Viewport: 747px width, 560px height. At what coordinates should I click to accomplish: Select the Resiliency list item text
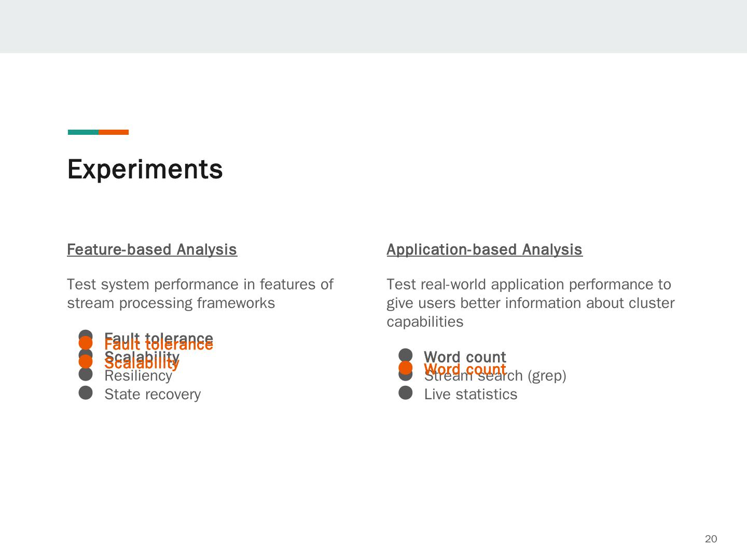139,376
